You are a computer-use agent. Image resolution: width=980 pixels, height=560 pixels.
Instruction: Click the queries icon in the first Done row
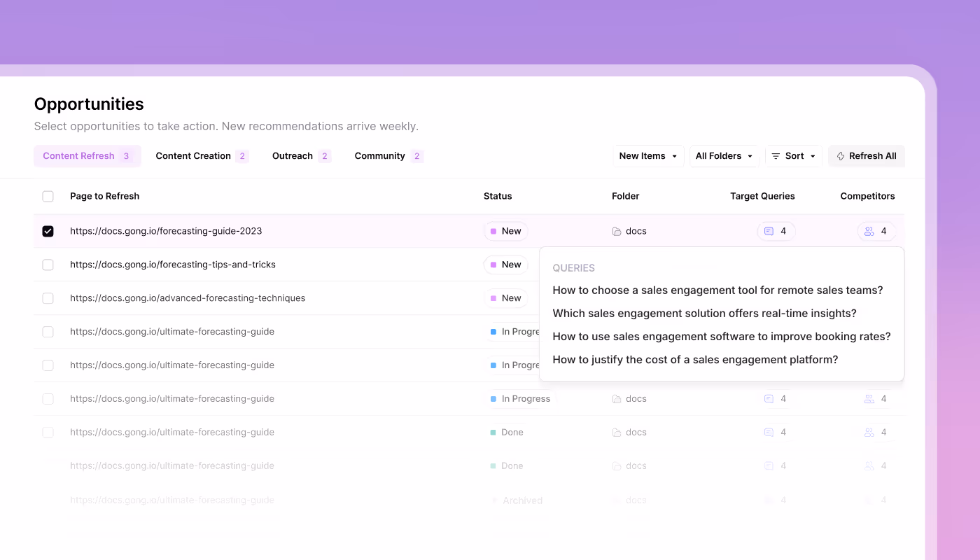click(x=769, y=433)
